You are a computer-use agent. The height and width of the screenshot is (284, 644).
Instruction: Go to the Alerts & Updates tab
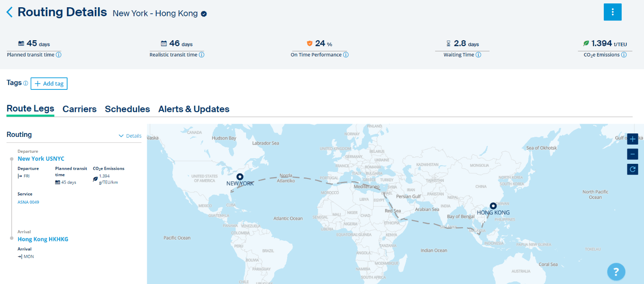click(x=193, y=109)
